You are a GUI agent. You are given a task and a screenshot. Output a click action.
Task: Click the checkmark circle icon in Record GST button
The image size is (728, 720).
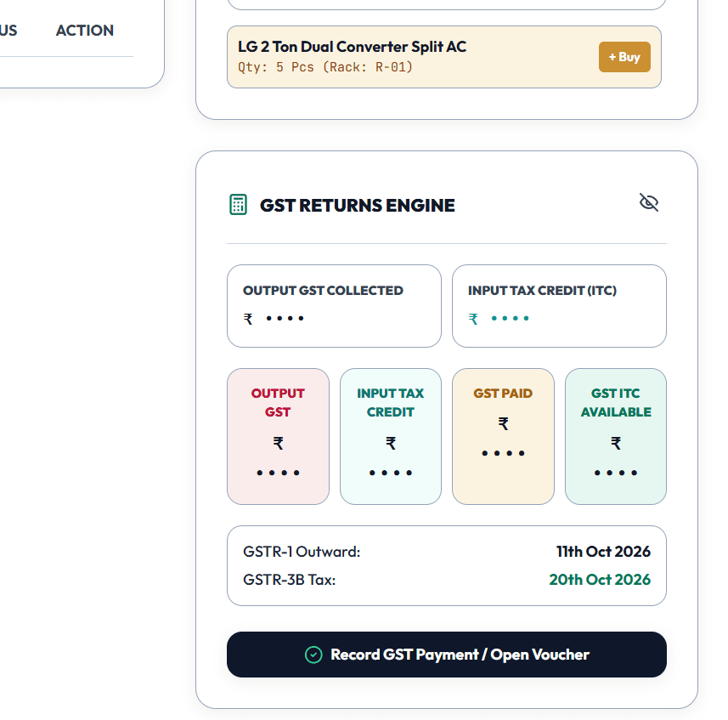pyautogui.click(x=313, y=655)
